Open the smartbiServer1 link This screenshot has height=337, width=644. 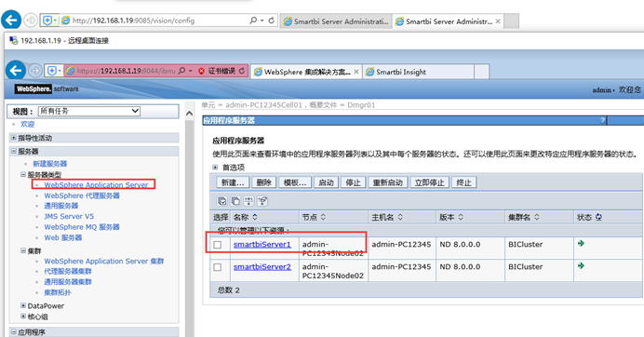point(262,244)
